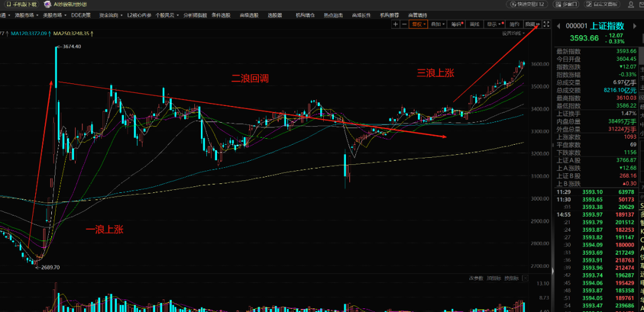The width and height of the screenshot is (644, 312).
Task: Toggle 画线 drawing tools
Action: (475, 24)
